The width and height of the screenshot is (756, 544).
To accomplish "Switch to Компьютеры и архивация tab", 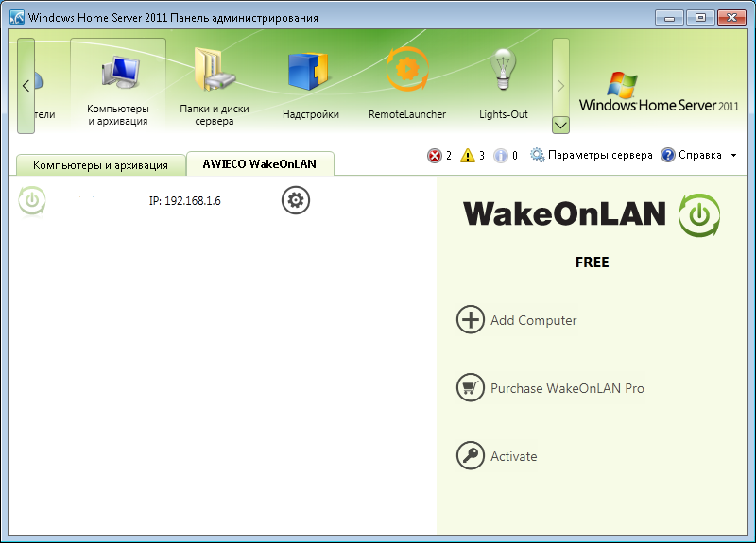I will [x=100, y=165].
